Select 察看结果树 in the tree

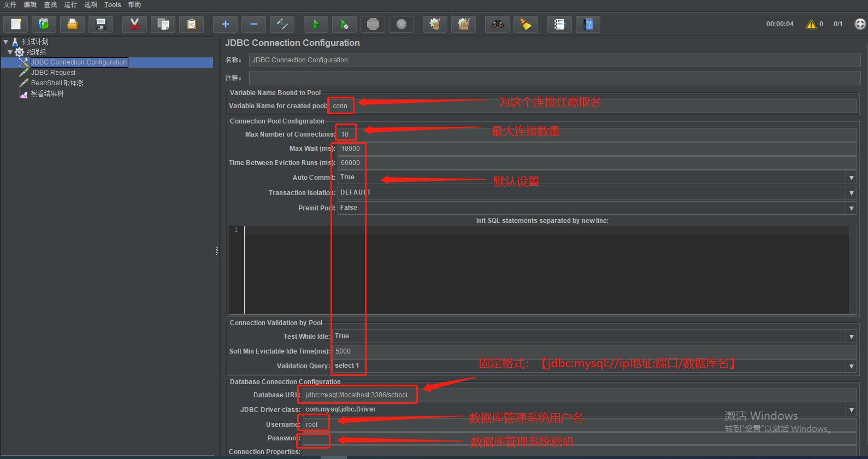click(47, 93)
